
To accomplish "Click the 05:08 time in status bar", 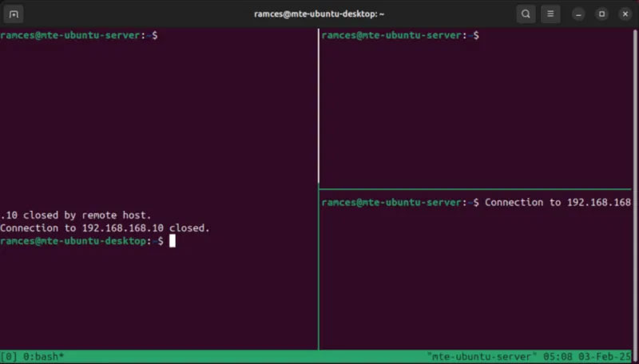I will [x=558, y=357].
